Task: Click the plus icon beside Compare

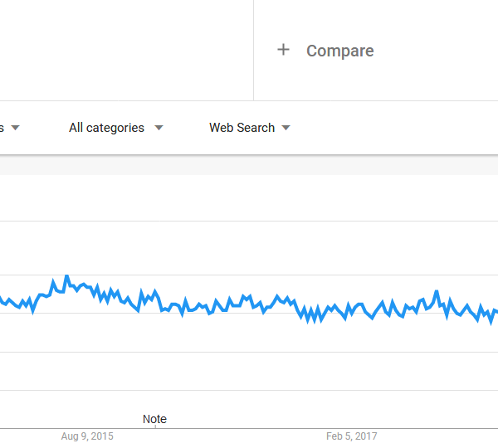Action: pyautogui.click(x=283, y=50)
